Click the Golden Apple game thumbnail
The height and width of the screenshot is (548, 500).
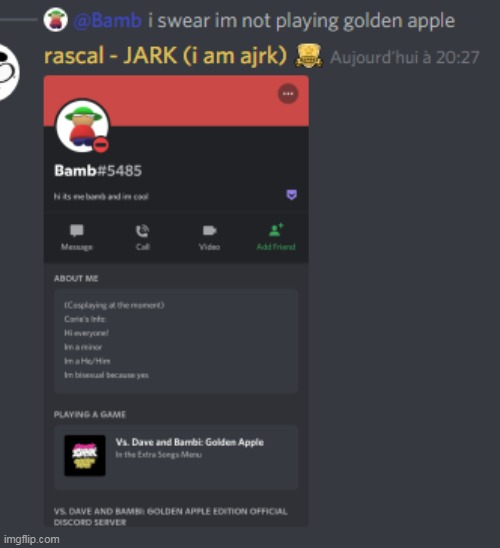[85, 455]
